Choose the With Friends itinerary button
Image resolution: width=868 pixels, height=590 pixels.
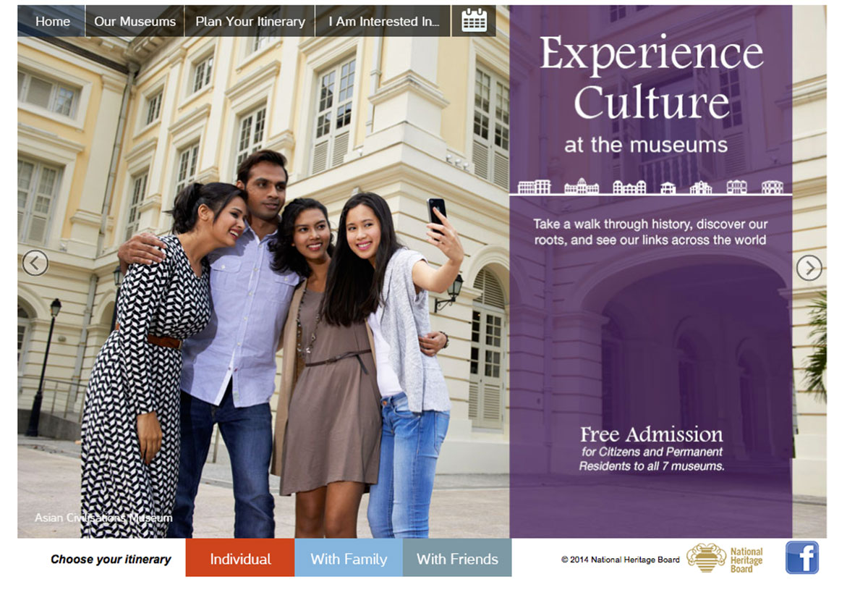[457, 558]
